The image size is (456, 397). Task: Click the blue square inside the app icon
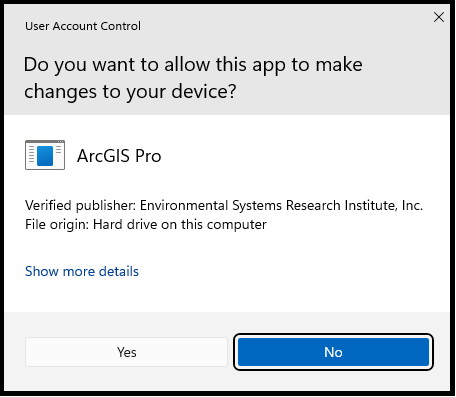45,156
